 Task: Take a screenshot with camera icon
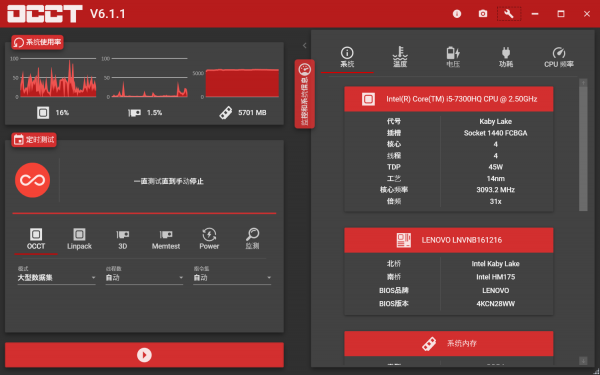483,14
